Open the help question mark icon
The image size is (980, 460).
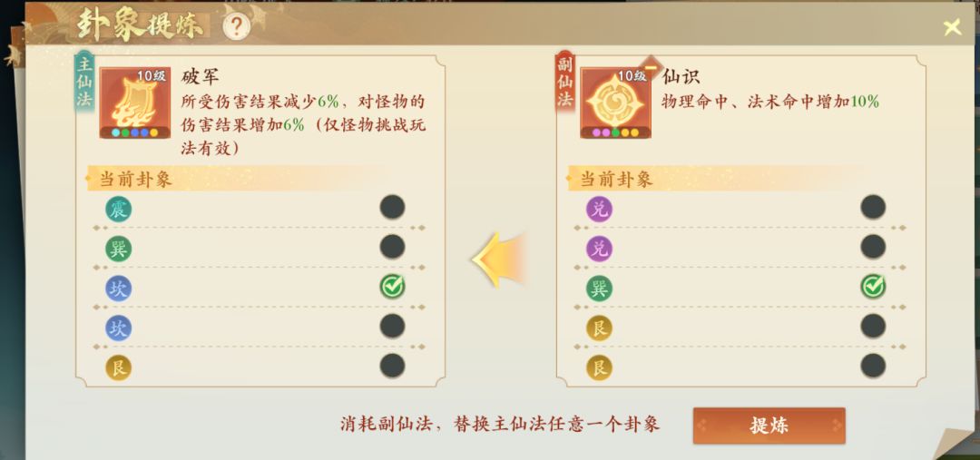(236, 25)
